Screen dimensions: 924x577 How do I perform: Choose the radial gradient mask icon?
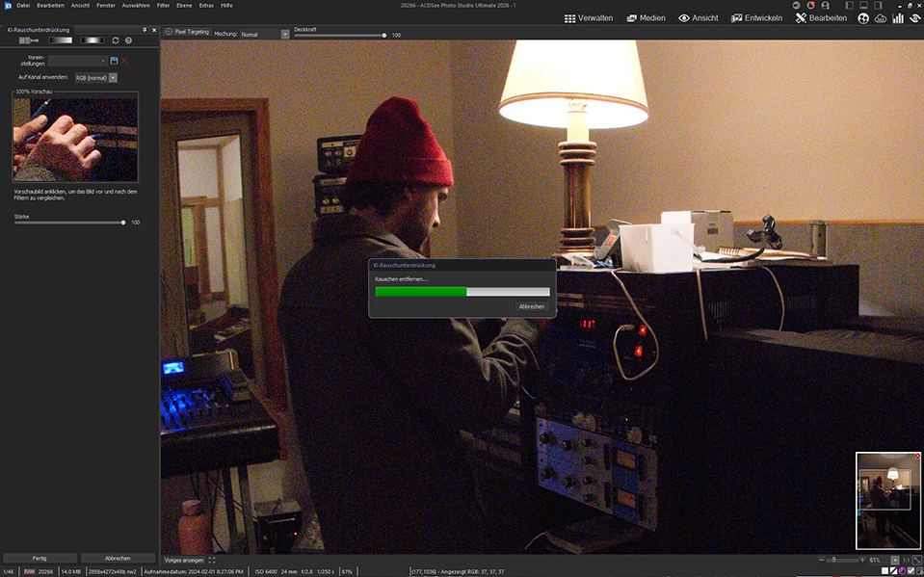[92, 40]
